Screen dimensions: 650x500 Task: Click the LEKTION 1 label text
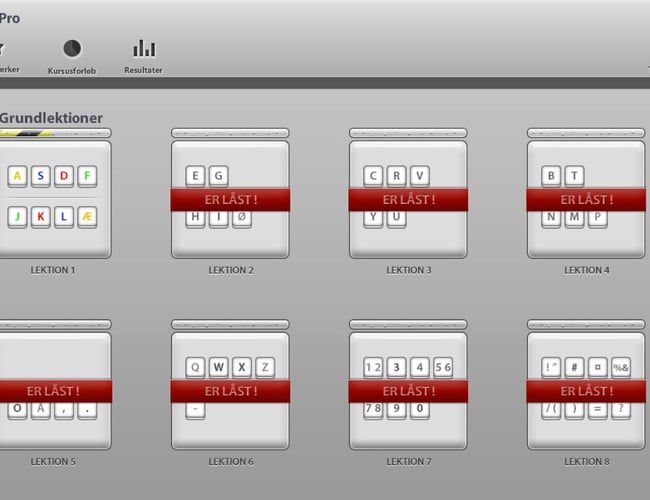pyautogui.click(x=53, y=270)
